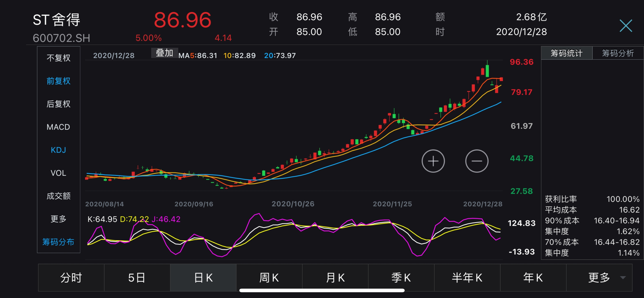The image size is (644, 298).
Task: Tap the 90%成本 16.40-16.94 row
Action: 592,221
